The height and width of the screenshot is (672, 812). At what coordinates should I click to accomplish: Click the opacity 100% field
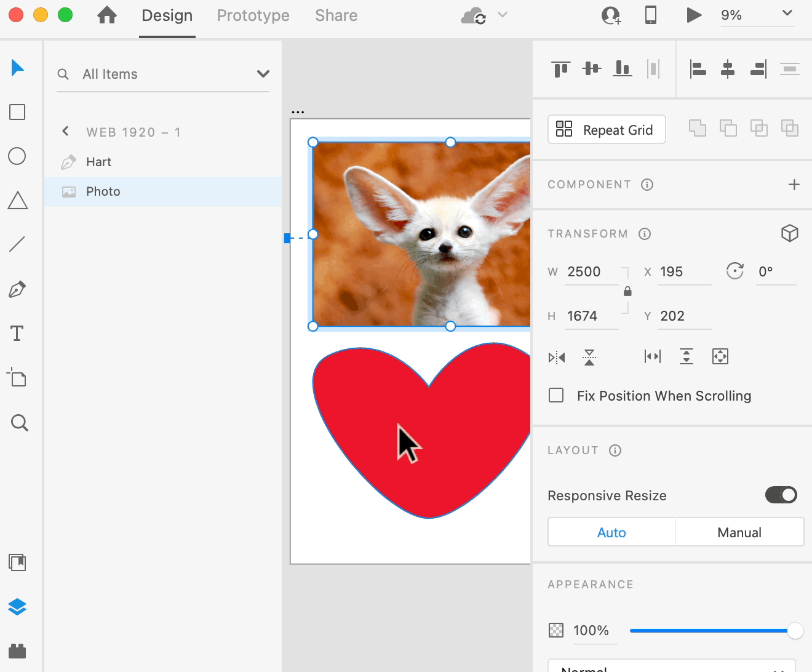coord(594,631)
